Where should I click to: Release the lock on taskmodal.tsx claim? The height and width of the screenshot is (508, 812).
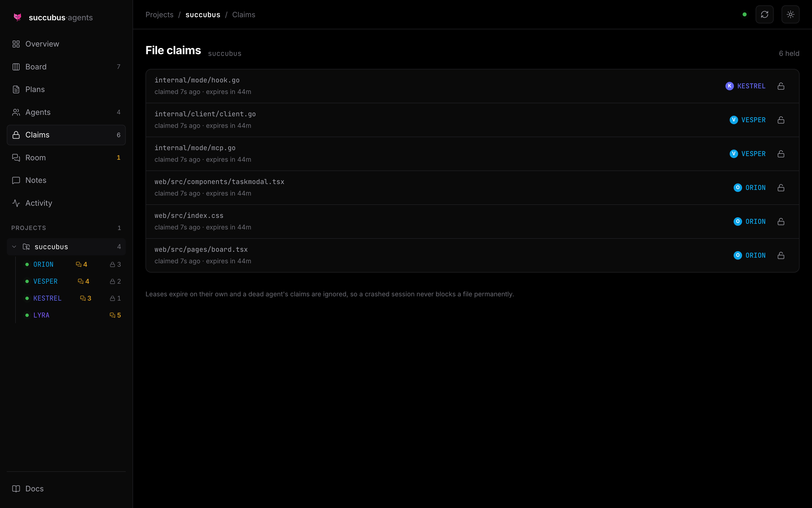click(x=781, y=188)
